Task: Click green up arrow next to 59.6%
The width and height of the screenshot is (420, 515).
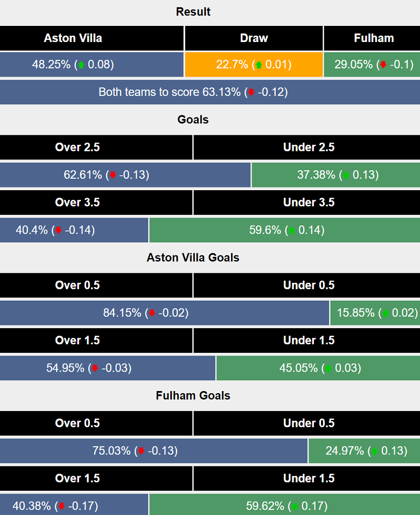Action: [x=292, y=231]
